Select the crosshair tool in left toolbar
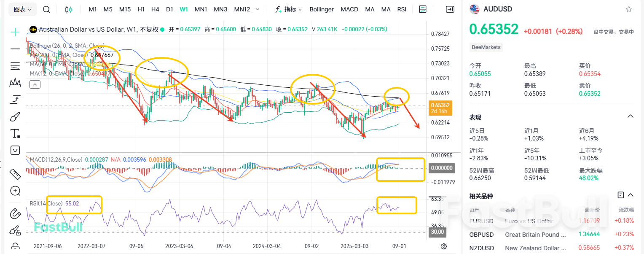The width and height of the screenshot is (644, 254). click(x=15, y=32)
